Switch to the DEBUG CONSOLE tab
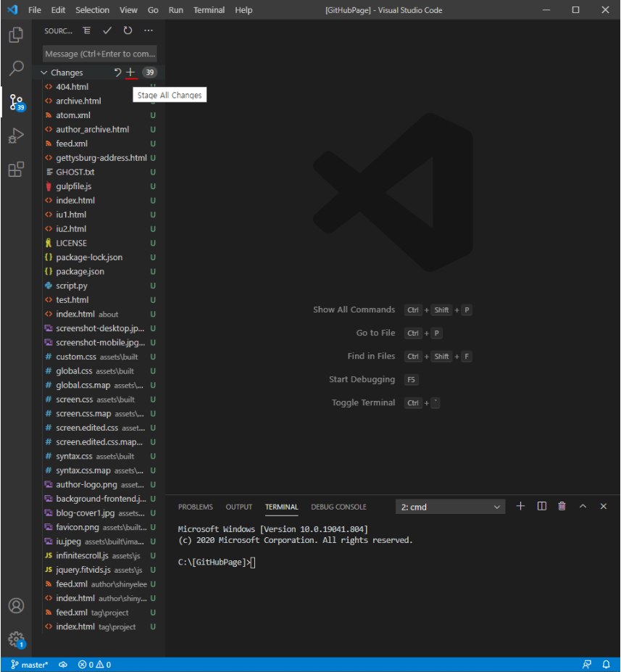Viewport: 621px width, 672px height. click(x=338, y=507)
